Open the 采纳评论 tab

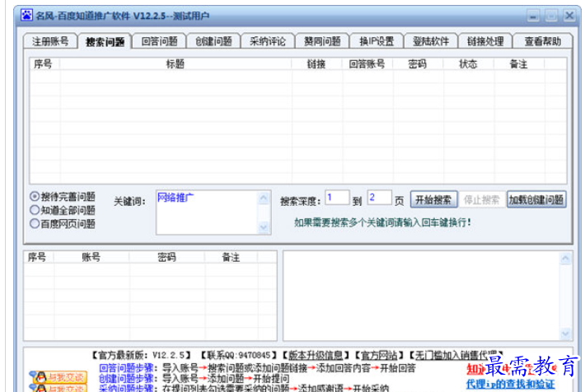coord(268,41)
